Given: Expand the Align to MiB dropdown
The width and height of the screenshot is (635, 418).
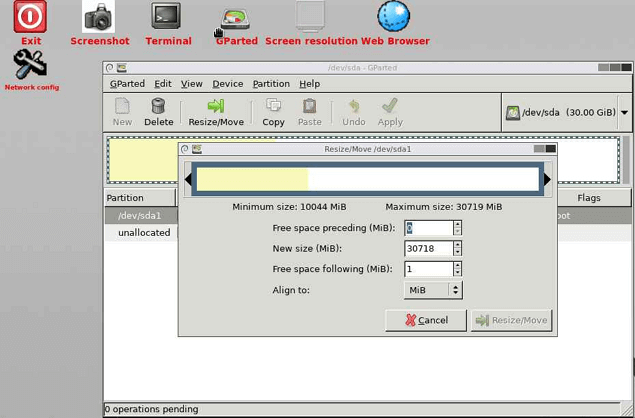Looking at the screenshot, I should click(x=433, y=290).
